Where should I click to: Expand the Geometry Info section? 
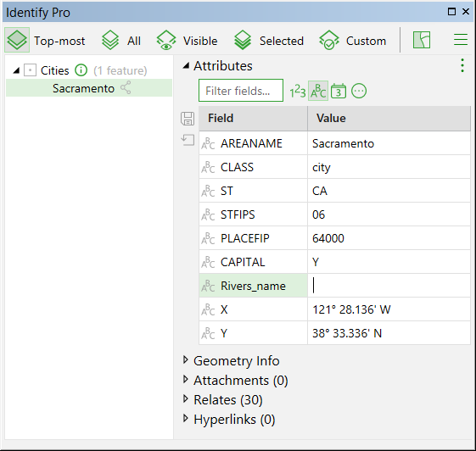pos(185,359)
